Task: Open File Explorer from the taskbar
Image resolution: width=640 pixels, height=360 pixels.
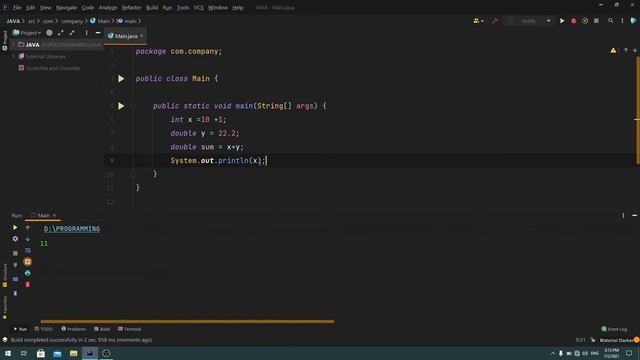Action: coord(73,353)
